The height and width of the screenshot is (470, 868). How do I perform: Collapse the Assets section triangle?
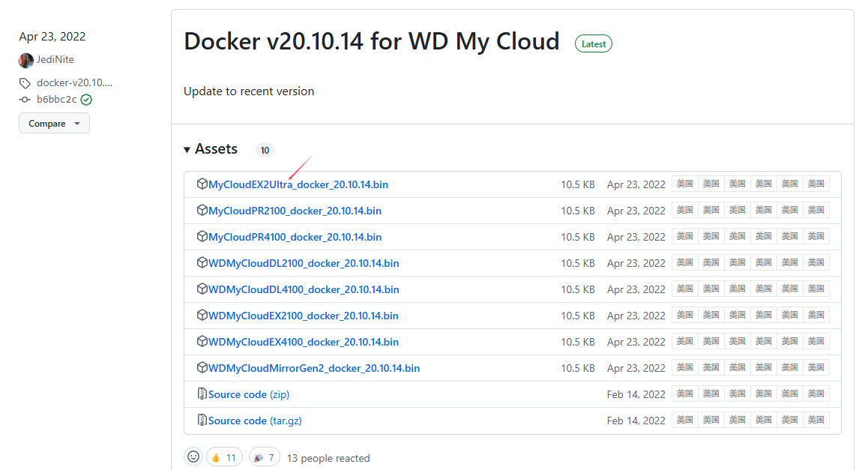point(187,149)
